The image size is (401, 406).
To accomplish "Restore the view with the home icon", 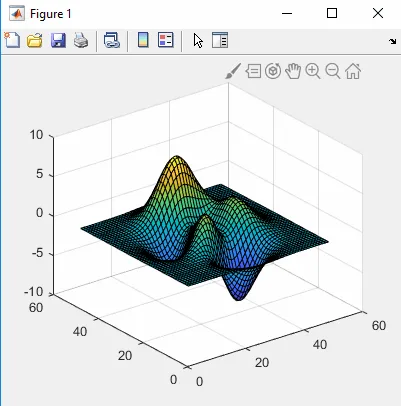I will coord(353,71).
